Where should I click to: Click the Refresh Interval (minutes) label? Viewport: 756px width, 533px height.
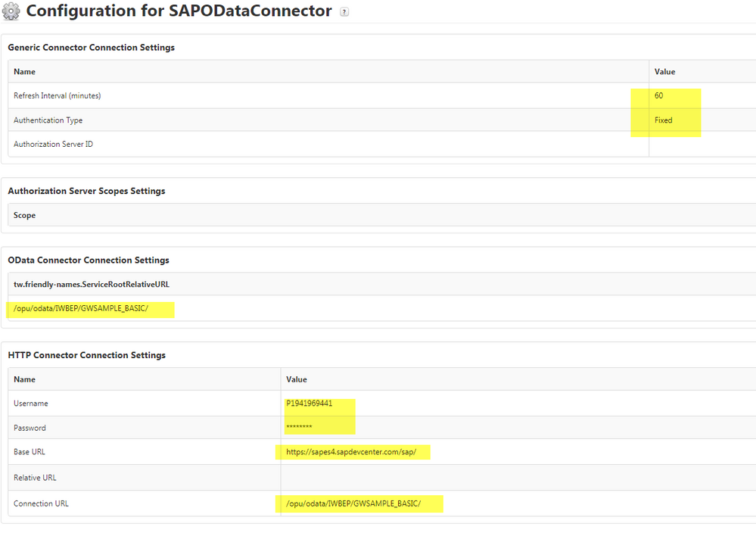click(58, 95)
